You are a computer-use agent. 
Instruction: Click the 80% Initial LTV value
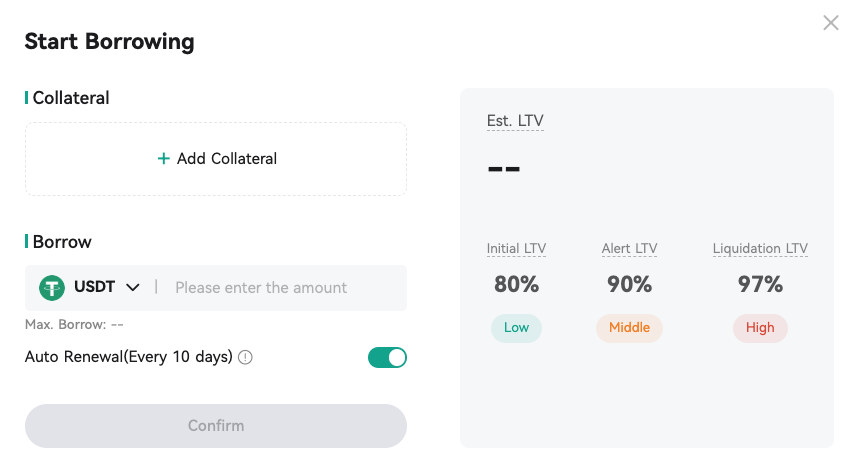click(x=516, y=284)
